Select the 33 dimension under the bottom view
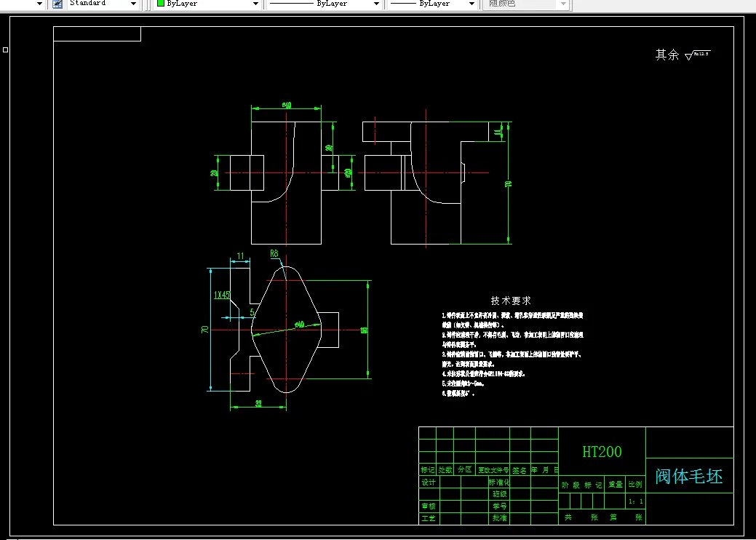 point(258,404)
